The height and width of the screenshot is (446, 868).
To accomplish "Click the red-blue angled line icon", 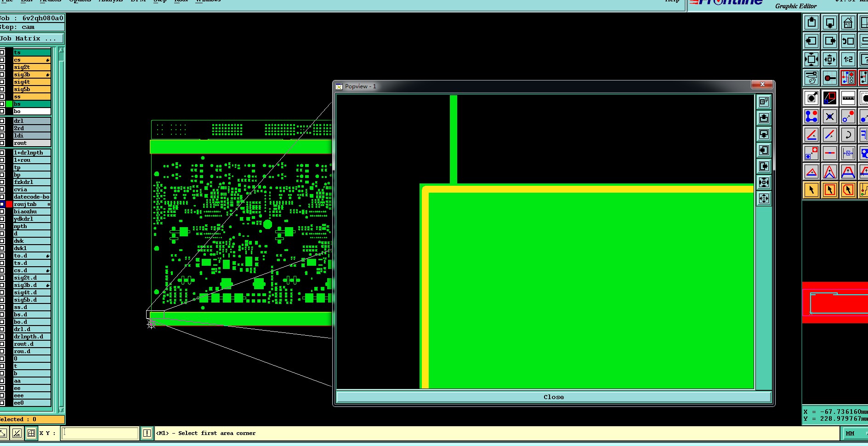I will (811, 135).
